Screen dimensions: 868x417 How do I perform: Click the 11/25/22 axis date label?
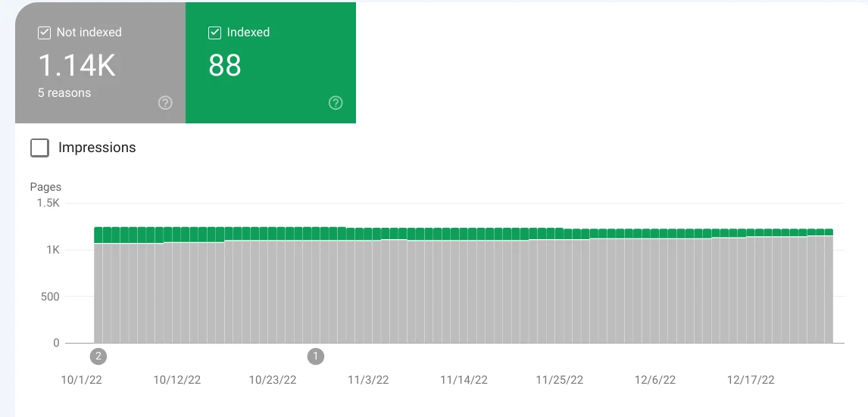[560, 380]
